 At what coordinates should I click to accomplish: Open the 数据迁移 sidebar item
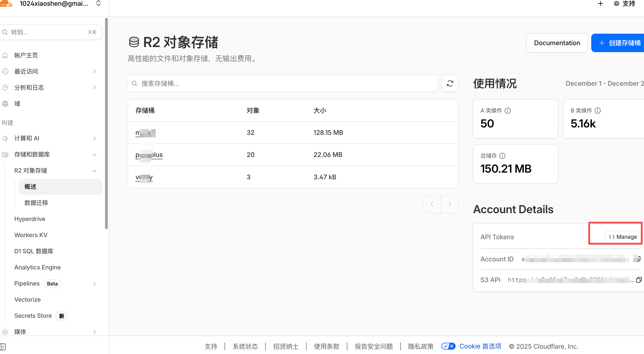(36, 203)
